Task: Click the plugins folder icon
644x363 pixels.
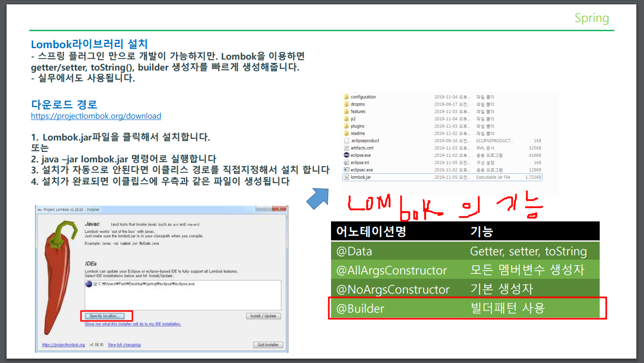Action: coord(346,126)
